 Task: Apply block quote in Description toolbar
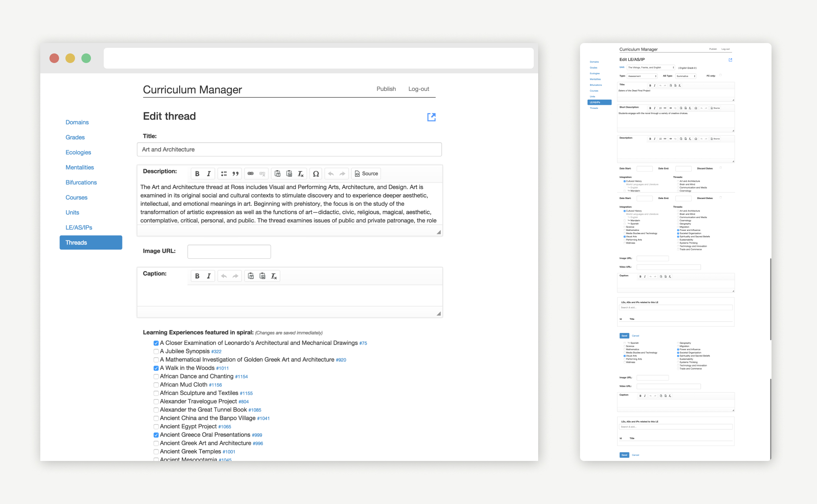pyautogui.click(x=235, y=174)
